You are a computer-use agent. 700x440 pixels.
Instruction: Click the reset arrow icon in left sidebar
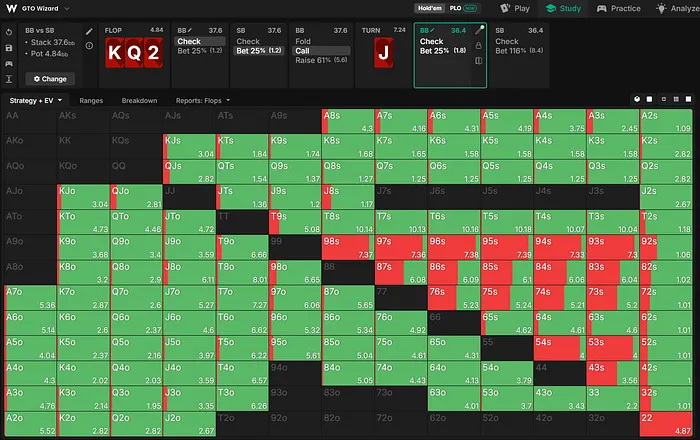9,32
